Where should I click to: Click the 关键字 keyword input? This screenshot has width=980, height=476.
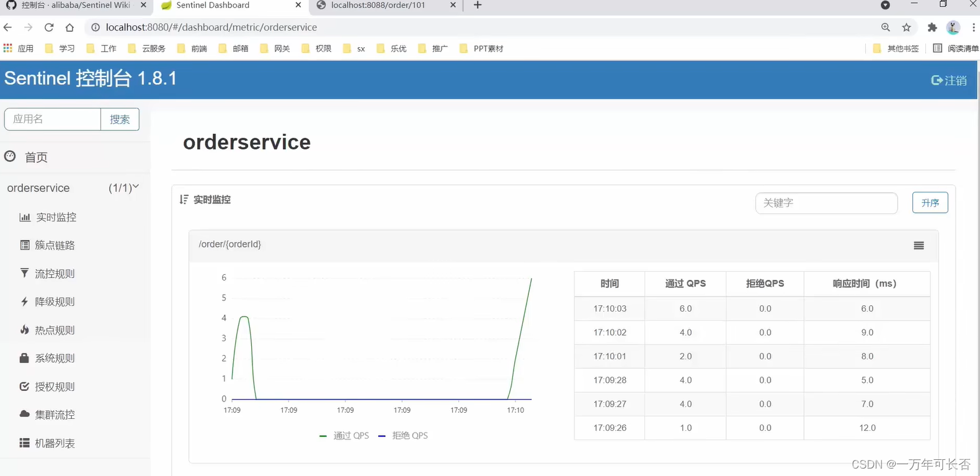click(x=826, y=203)
